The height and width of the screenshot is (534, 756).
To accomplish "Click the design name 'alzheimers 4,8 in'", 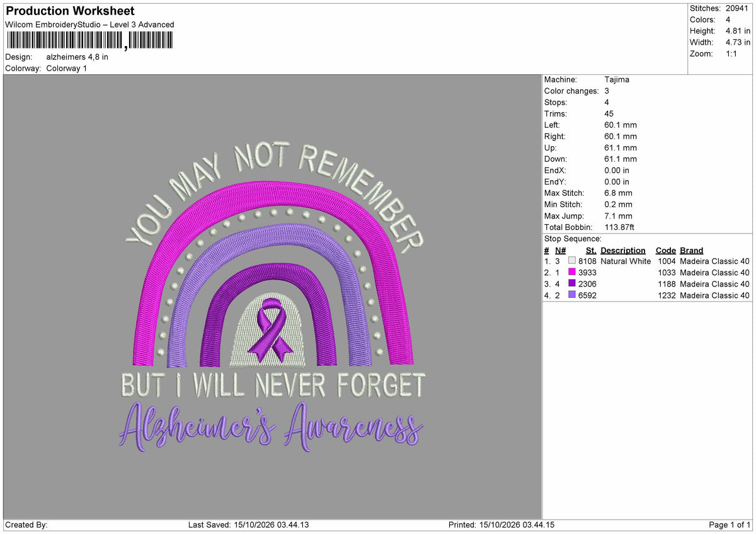I will pos(77,57).
